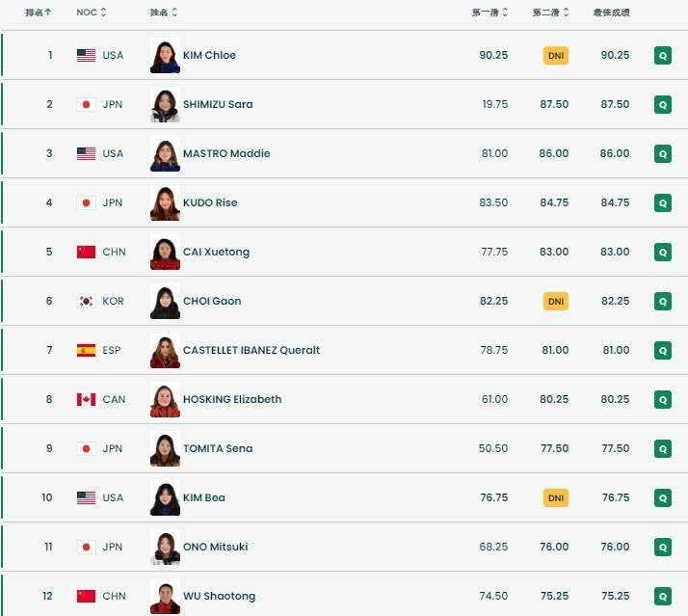Click the Q badge in TOMITA Sena's row
Image resolution: width=688 pixels, height=616 pixels.
(x=662, y=448)
